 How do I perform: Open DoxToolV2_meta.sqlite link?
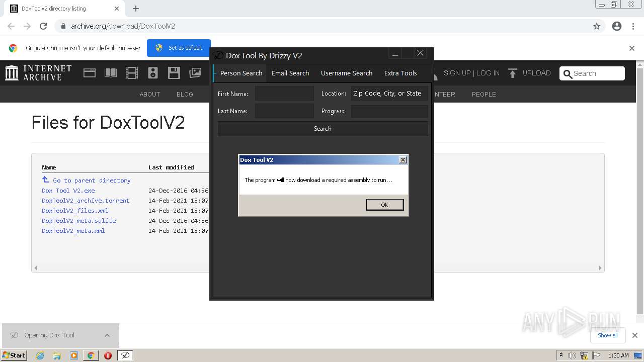tap(79, 221)
